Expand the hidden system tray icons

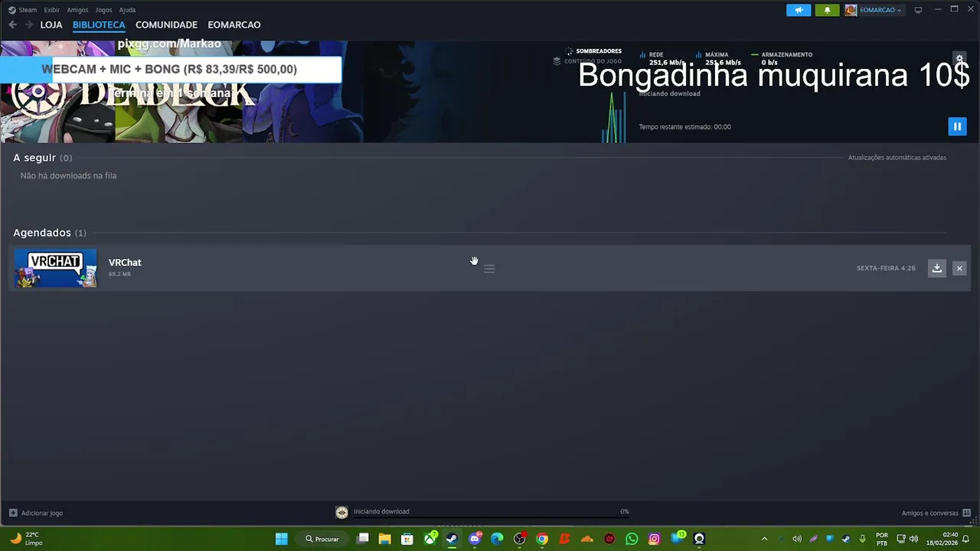pos(764,539)
